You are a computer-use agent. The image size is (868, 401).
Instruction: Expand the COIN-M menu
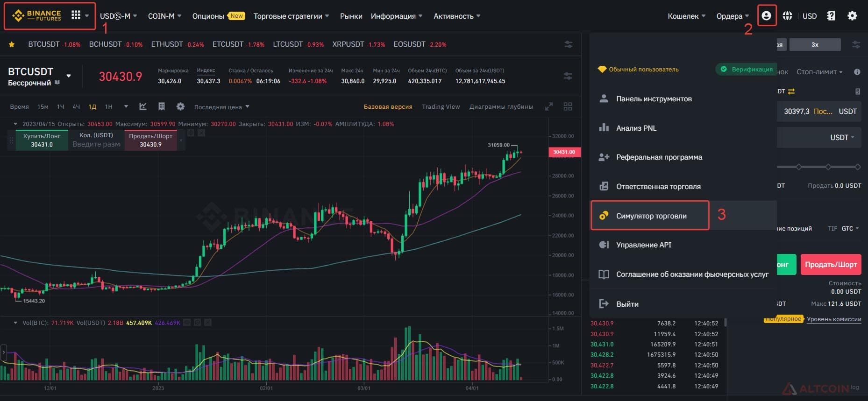(164, 16)
